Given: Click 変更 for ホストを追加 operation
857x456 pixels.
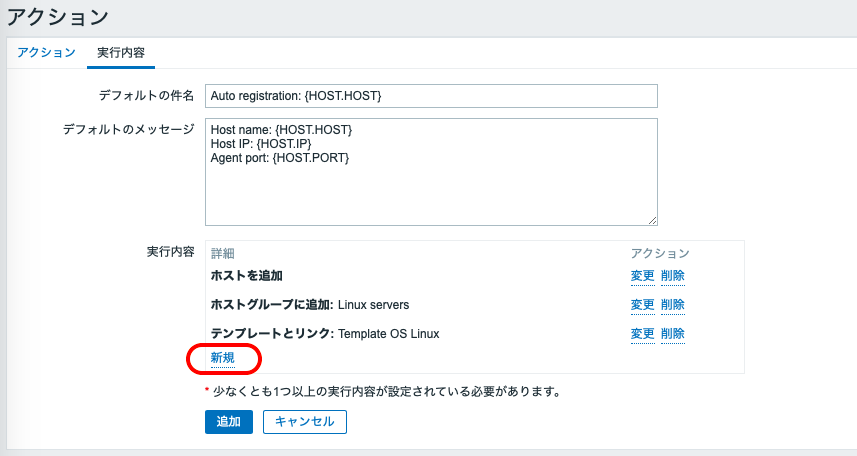Looking at the screenshot, I should (x=642, y=276).
